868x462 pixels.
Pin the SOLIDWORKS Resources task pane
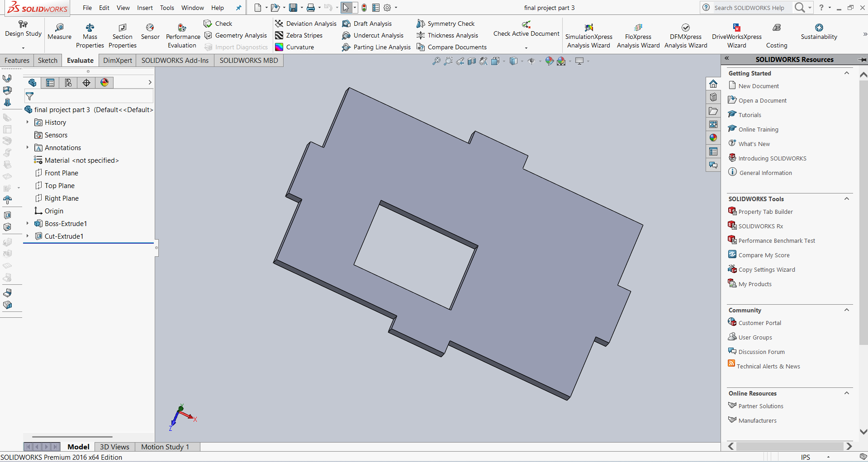862,59
